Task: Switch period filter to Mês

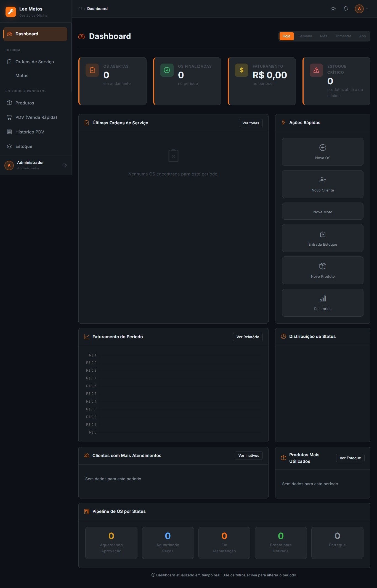Action: (x=323, y=36)
